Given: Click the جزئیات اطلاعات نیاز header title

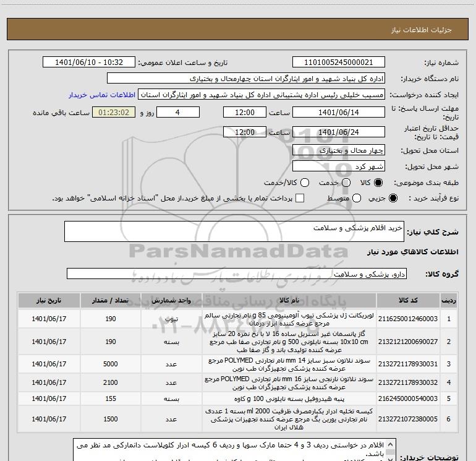Looking at the screenshot, I should (422, 30).
